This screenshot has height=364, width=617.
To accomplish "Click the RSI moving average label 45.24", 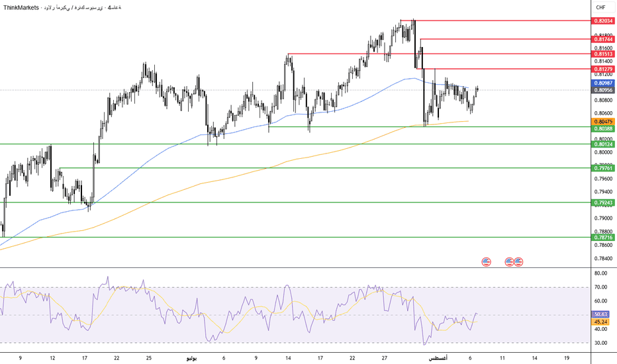I will coord(601,322).
